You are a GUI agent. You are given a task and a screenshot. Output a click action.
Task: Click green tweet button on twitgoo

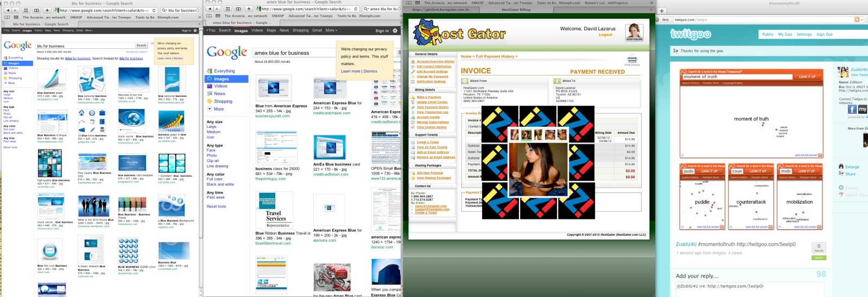click(819, 257)
